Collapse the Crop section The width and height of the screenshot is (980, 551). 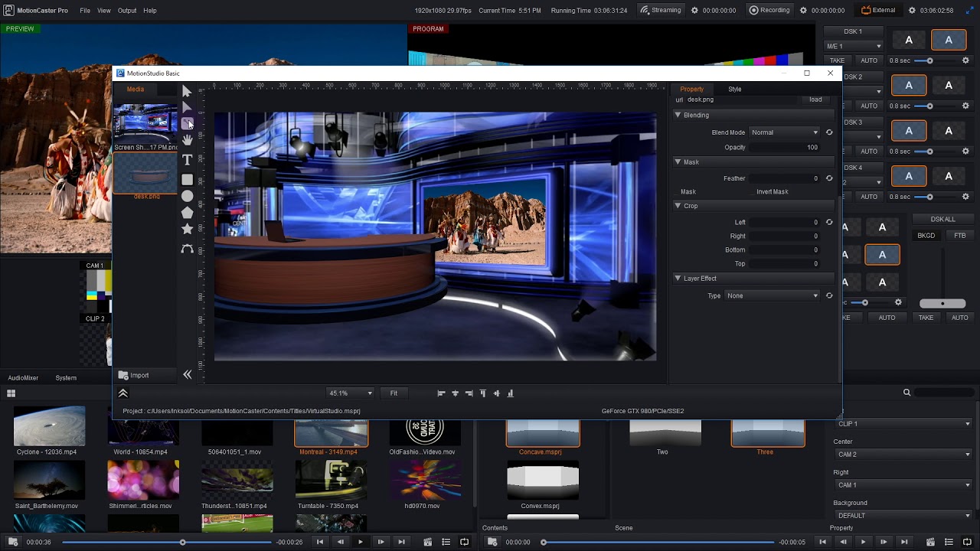pos(678,206)
